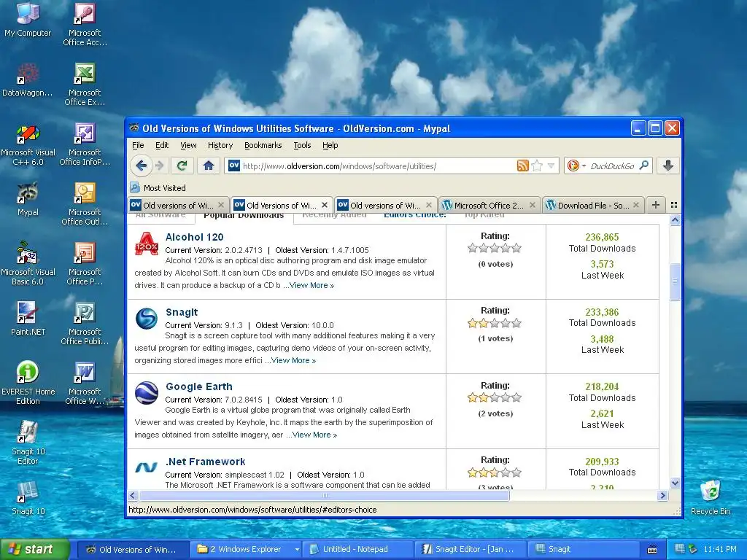The image size is (747, 560).
Task: Open the Tools menu
Action: point(302,145)
